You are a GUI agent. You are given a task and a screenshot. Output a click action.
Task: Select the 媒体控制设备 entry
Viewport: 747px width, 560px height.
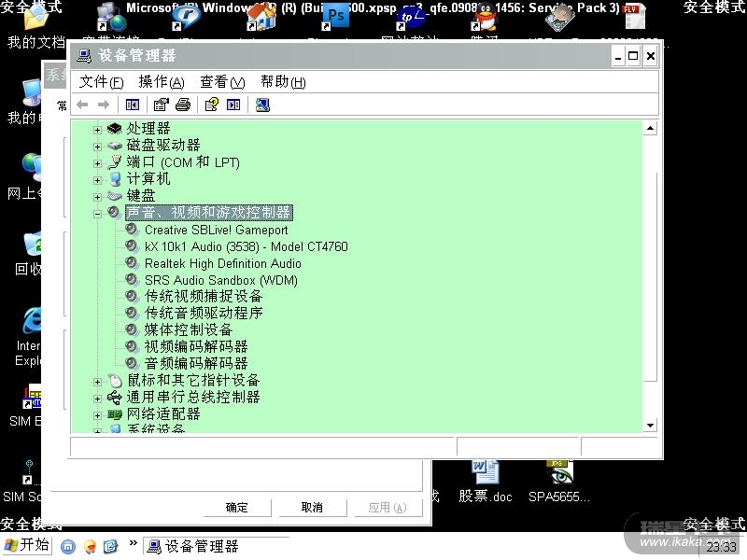[x=189, y=329]
